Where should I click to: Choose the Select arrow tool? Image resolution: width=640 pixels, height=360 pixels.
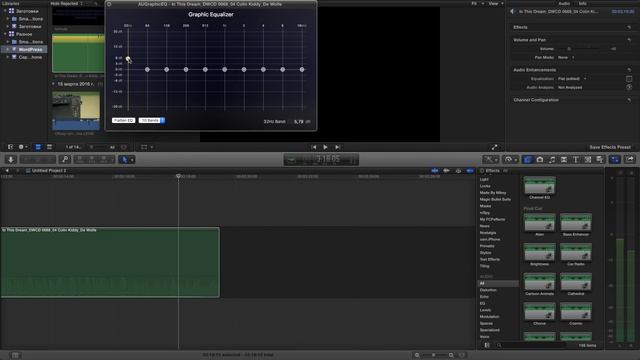pos(124,160)
